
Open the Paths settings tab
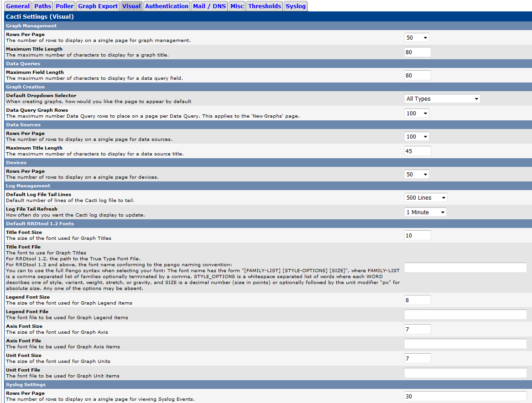click(x=42, y=6)
